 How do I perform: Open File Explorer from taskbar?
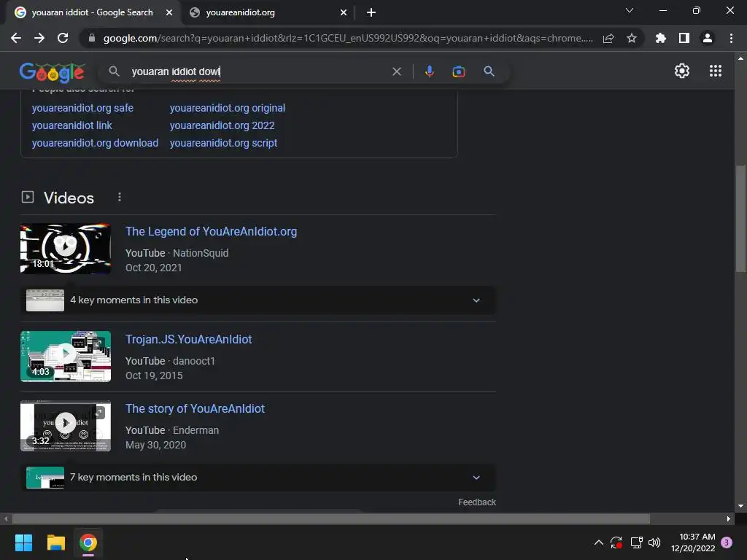[55, 542]
